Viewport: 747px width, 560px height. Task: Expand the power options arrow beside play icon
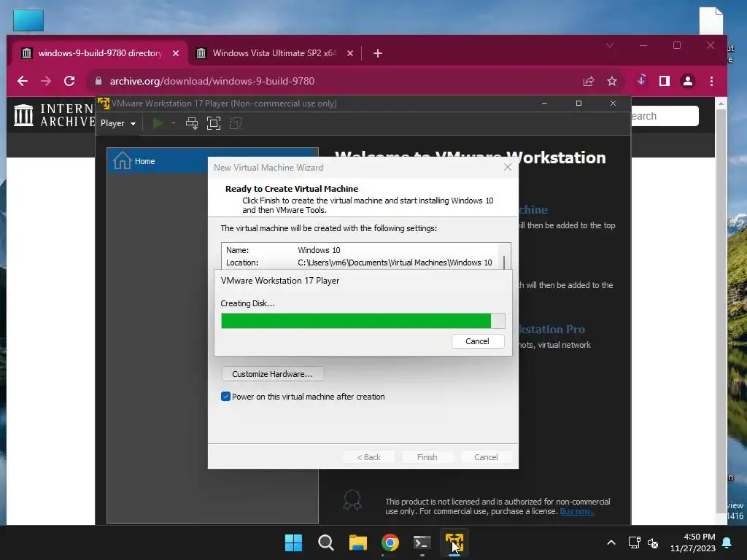pyautogui.click(x=174, y=123)
